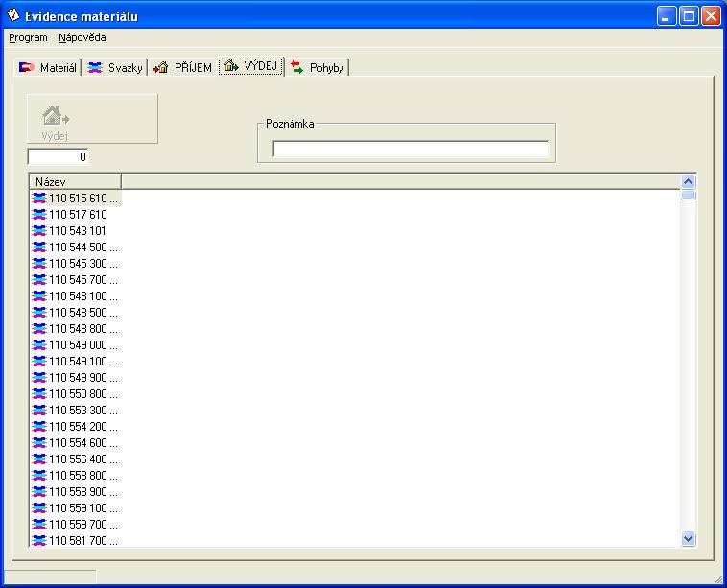The height and width of the screenshot is (588, 727).
Task: Click the Výdej house button
Action: point(92,119)
